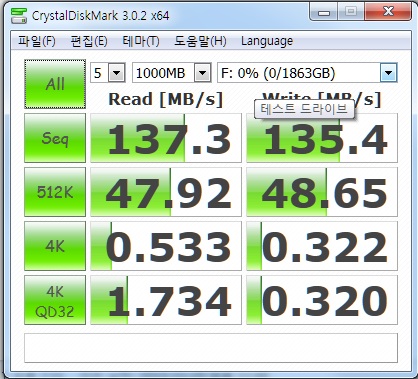Minimize the CrystalDiskMark window

pyautogui.click(x=324, y=12)
